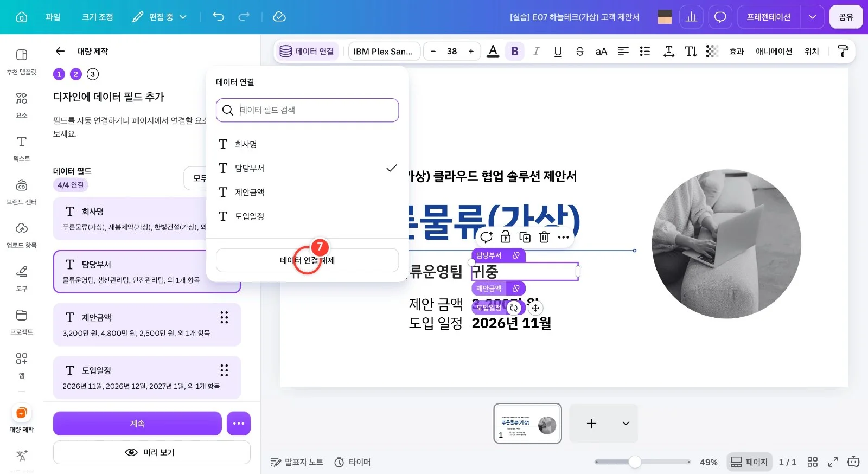
Task: Open the 프로젝트 folder panel
Action: (x=22, y=322)
